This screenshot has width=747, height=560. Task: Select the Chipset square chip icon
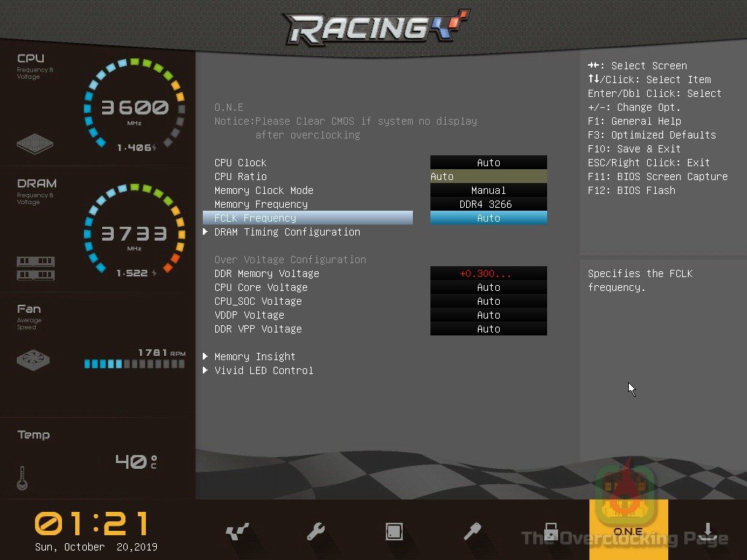pyautogui.click(x=395, y=532)
